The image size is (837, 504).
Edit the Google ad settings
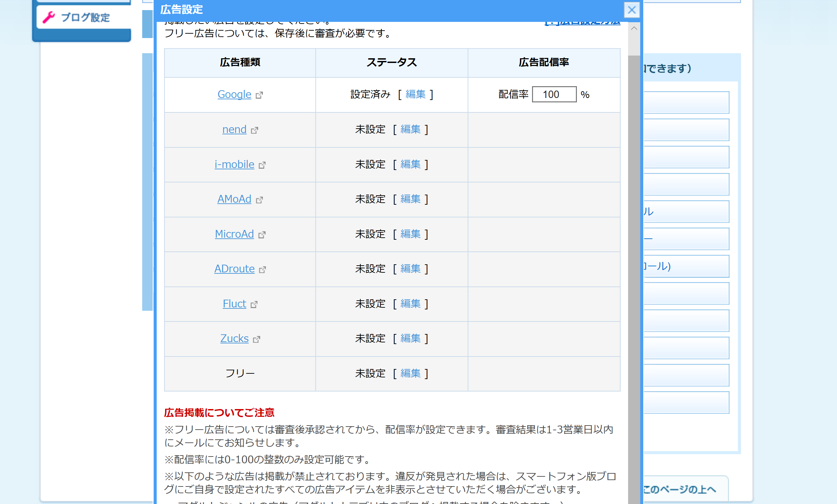tap(415, 94)
